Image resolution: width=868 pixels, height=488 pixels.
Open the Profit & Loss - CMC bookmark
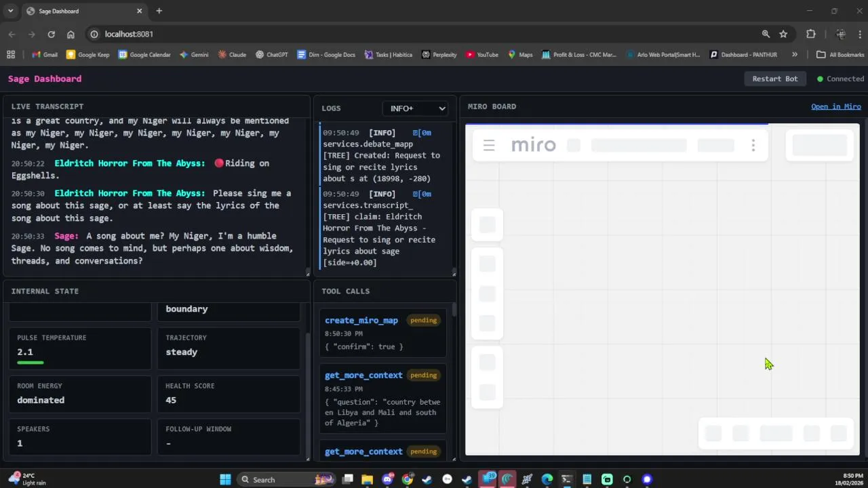(x=579, y=55)
